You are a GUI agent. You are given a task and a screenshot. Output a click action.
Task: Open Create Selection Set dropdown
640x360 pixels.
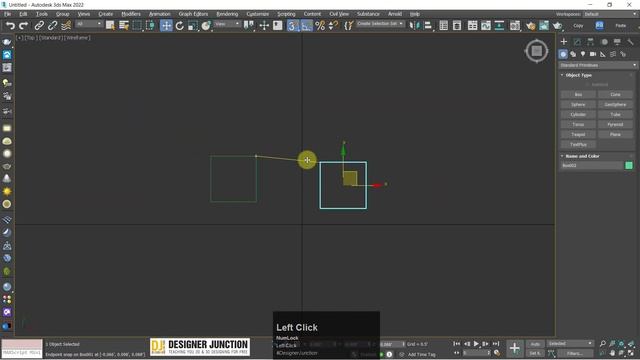coord(380,24)
